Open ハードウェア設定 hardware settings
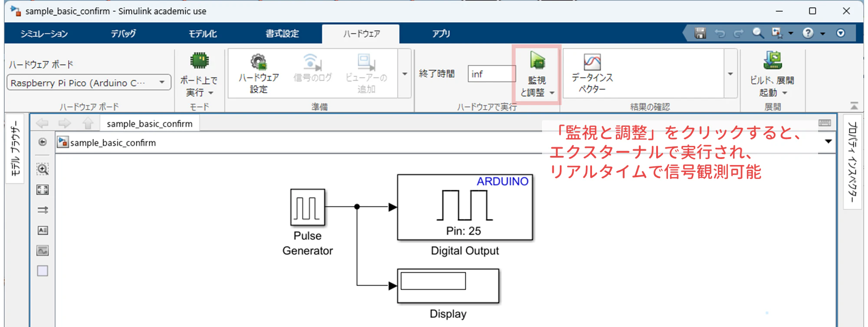Screen dimensions: 868x327 click(259, 73)
